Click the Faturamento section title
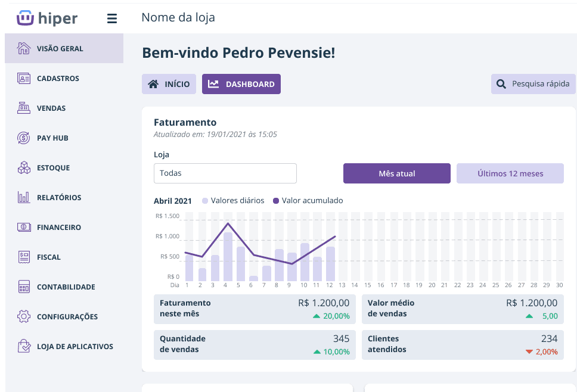Viewport: 577px width, 392px height. click(185, 122)
